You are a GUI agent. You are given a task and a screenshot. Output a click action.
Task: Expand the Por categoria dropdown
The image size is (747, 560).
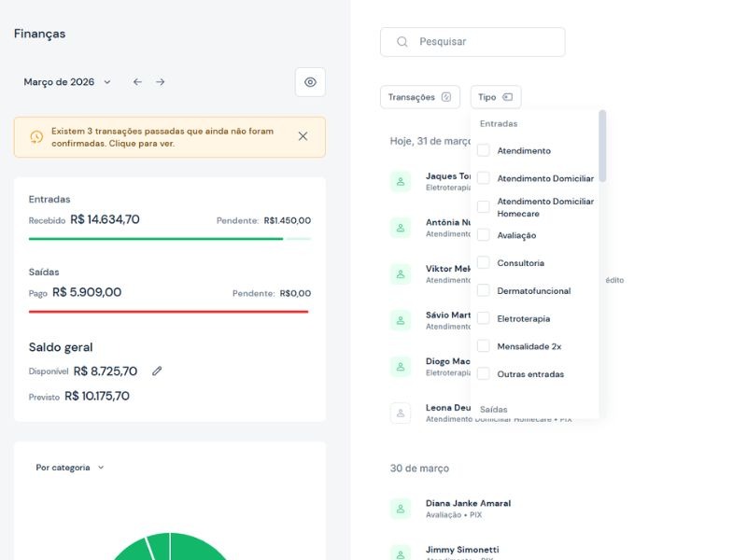70,468
